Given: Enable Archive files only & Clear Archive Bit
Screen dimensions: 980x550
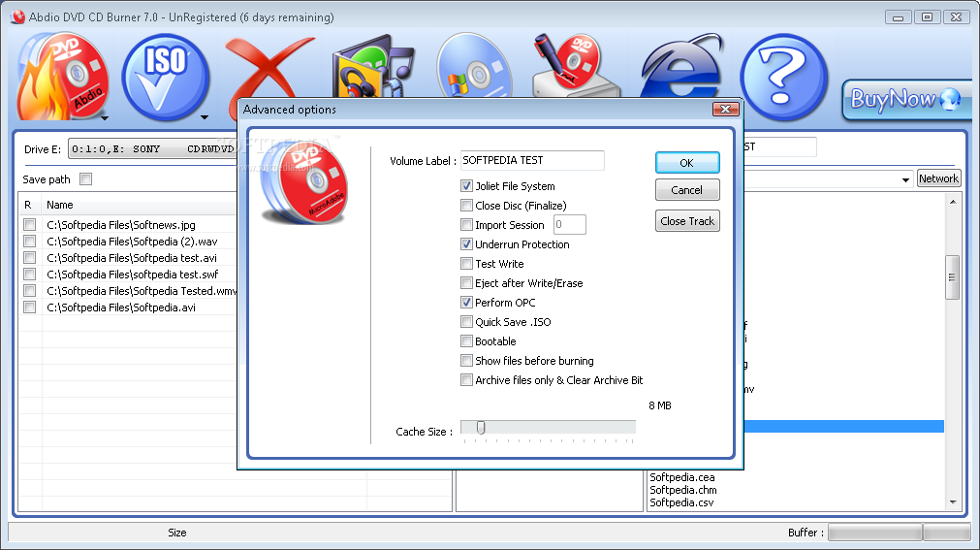Looking at the screenshot, I should (466, 380).
